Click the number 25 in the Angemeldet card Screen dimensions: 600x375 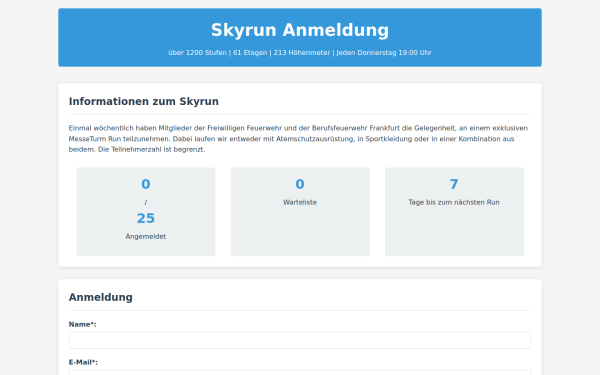click(146, 218)
